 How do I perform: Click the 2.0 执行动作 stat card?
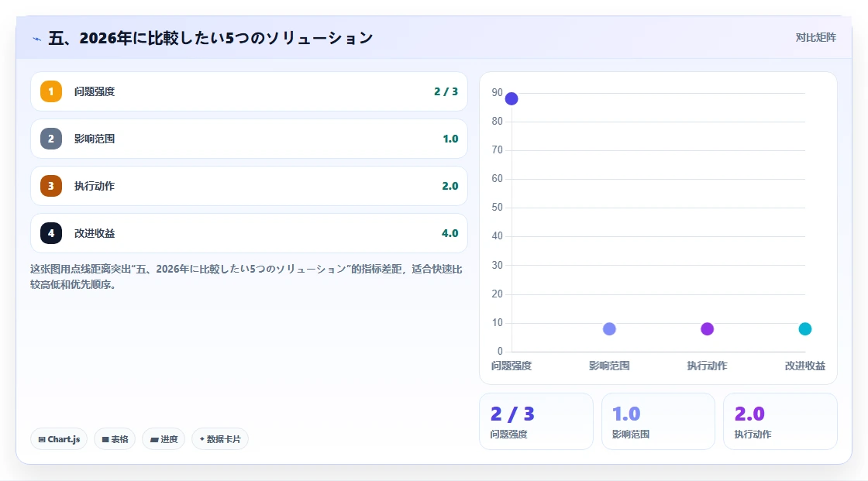click(780, 421)
